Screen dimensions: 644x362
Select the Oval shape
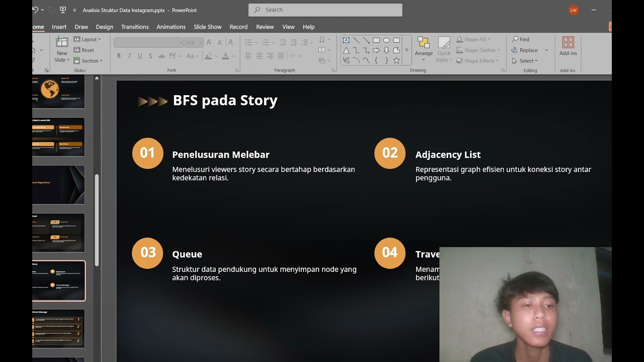386,40
